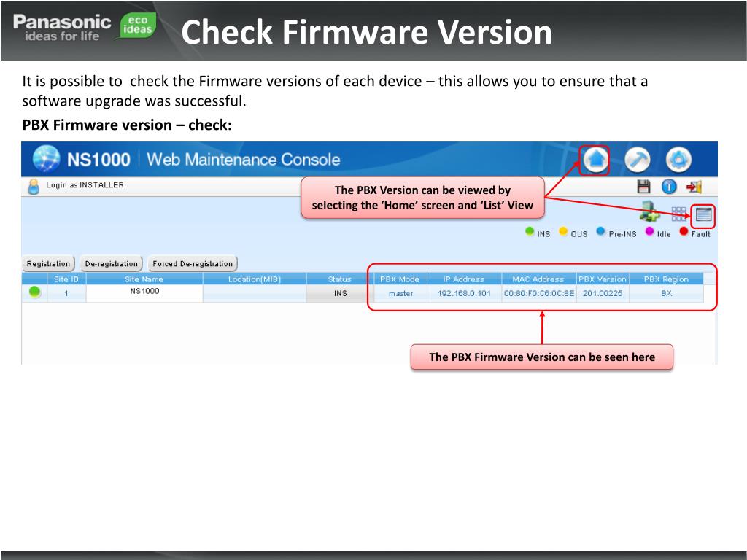Click the INS status button in row
The image size is (747, 560).
[340, 293]
